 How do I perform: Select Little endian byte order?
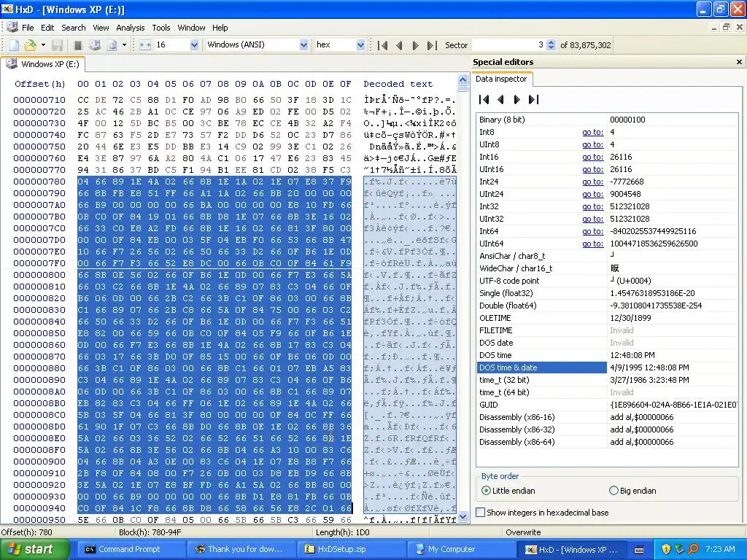click(508, 491)
